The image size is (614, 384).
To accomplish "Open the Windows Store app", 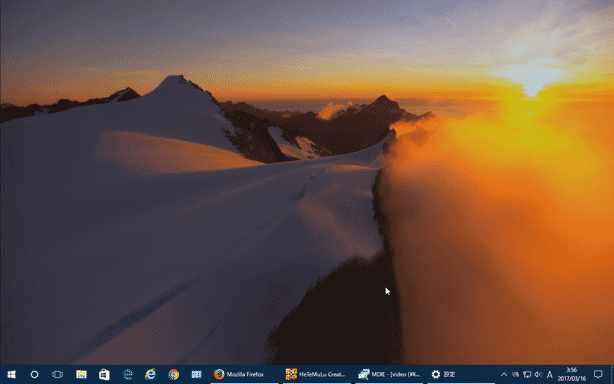I will tap(104, 375).
